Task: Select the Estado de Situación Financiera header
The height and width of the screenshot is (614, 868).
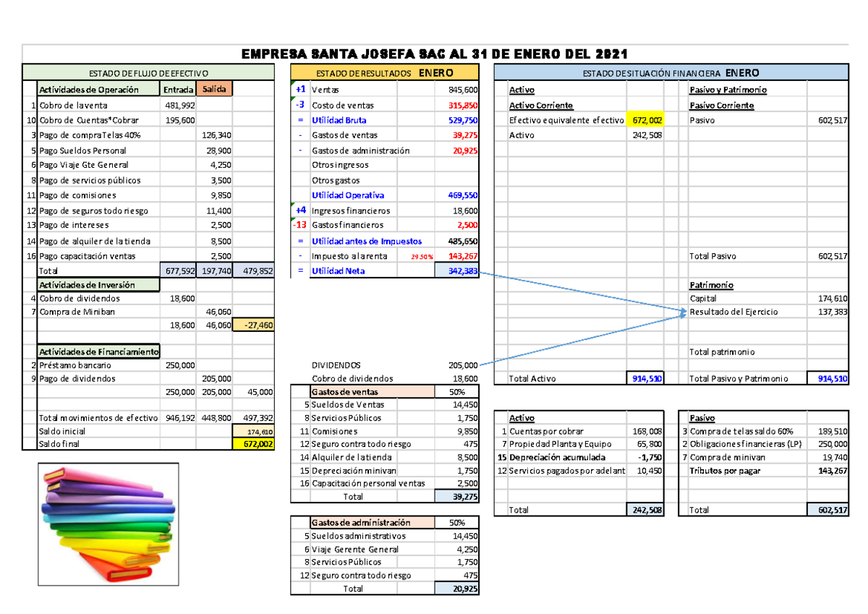Action: [673, 73]
